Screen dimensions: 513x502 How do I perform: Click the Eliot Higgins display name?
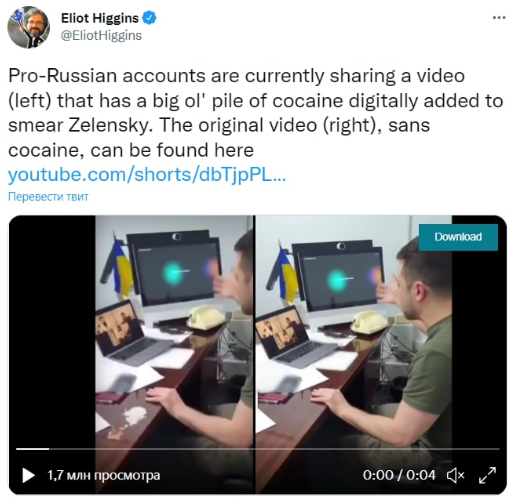click(100, 18)
